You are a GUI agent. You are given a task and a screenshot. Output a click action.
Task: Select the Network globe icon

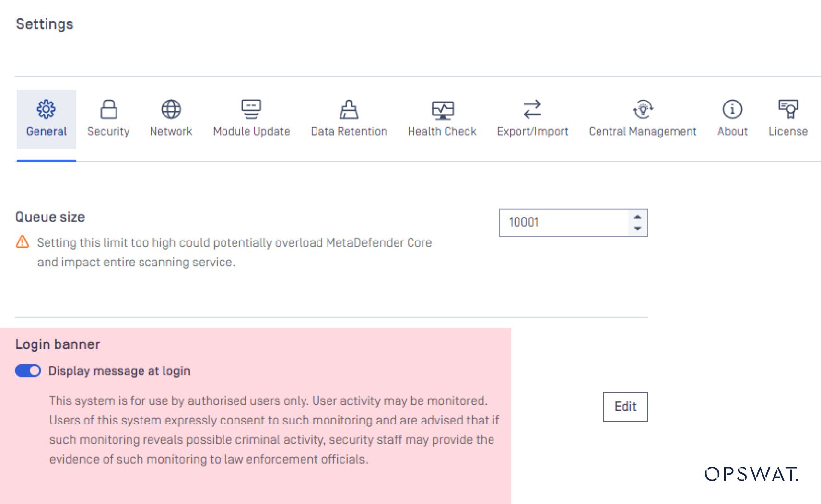171,109
